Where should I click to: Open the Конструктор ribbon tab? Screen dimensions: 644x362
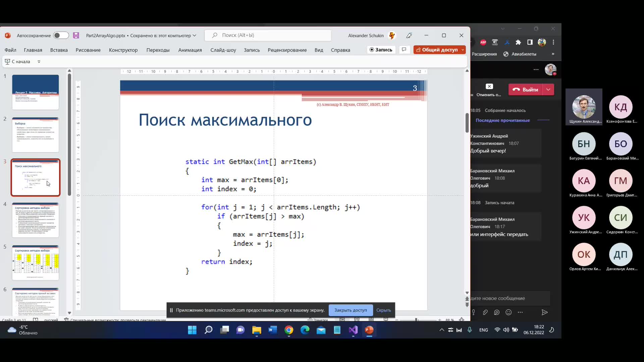pos(123,50)
